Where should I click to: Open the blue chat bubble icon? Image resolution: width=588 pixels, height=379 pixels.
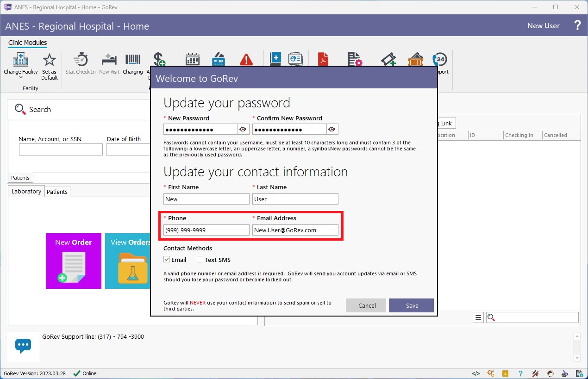(23, 346)
